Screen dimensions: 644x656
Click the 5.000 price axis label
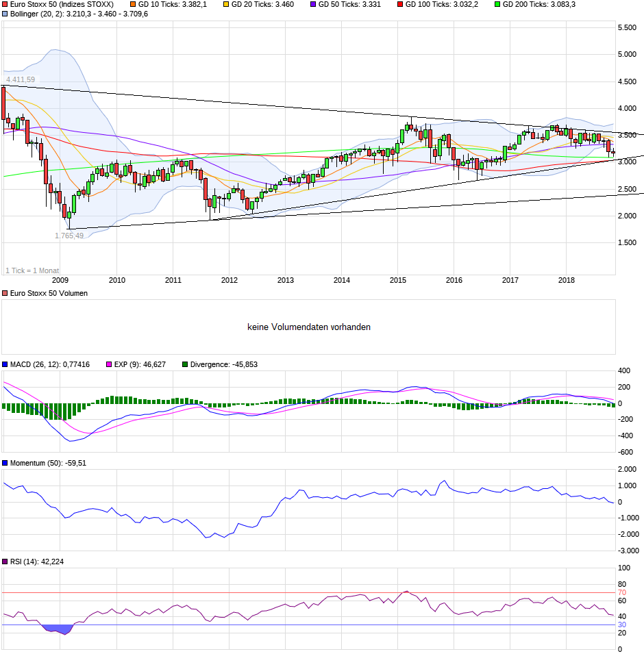627,54
